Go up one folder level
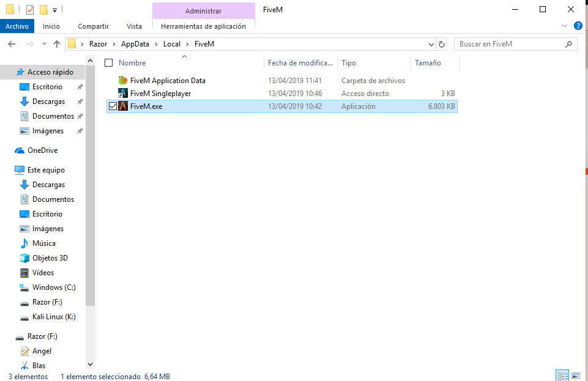Image resolution: width=588 pixels, height=381 pixels. coord(57,44)
